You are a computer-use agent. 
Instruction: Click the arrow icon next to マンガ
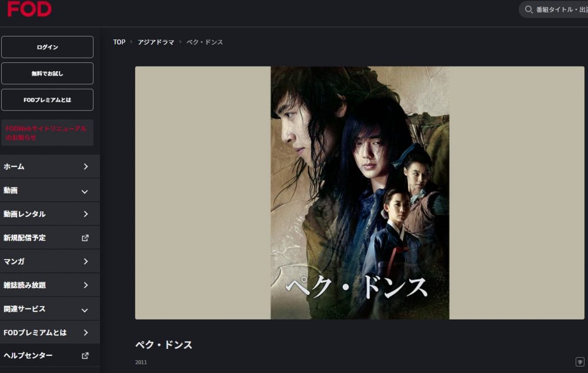point(85,261)
